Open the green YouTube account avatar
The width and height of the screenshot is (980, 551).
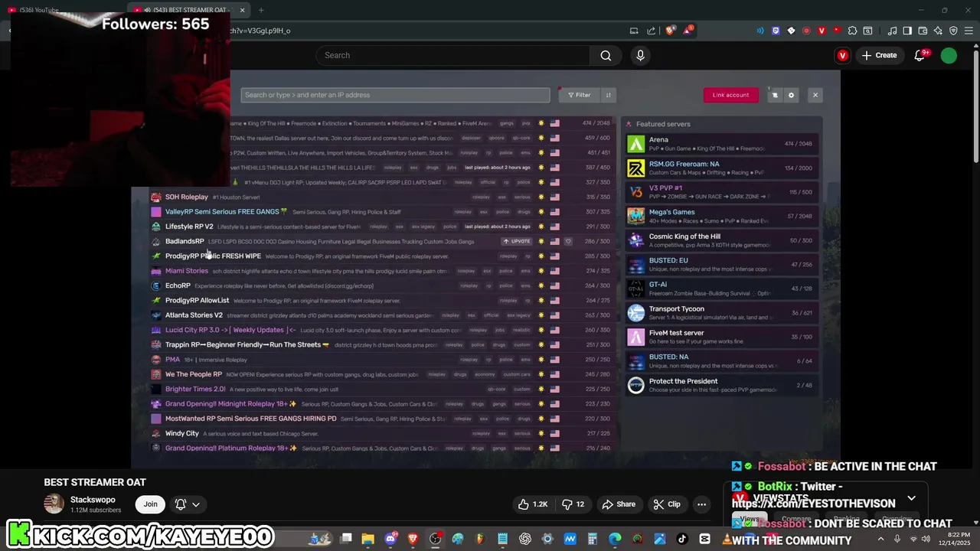[949, 55]
